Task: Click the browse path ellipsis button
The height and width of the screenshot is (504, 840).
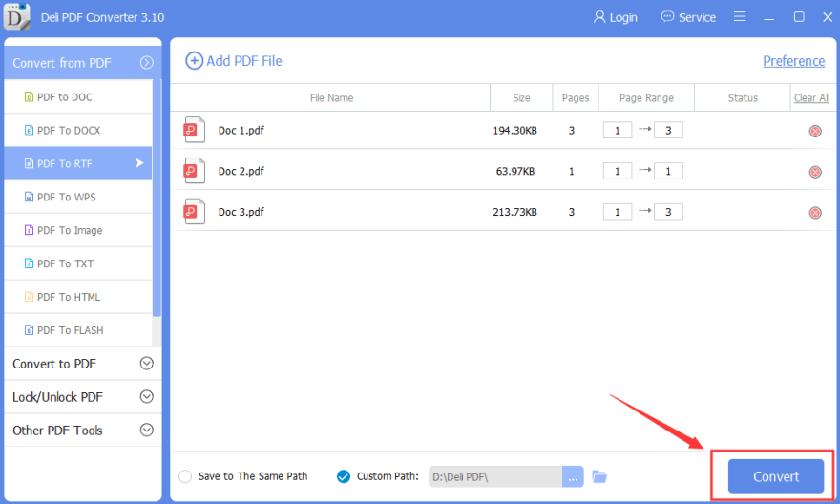Action: coord(573,476)
